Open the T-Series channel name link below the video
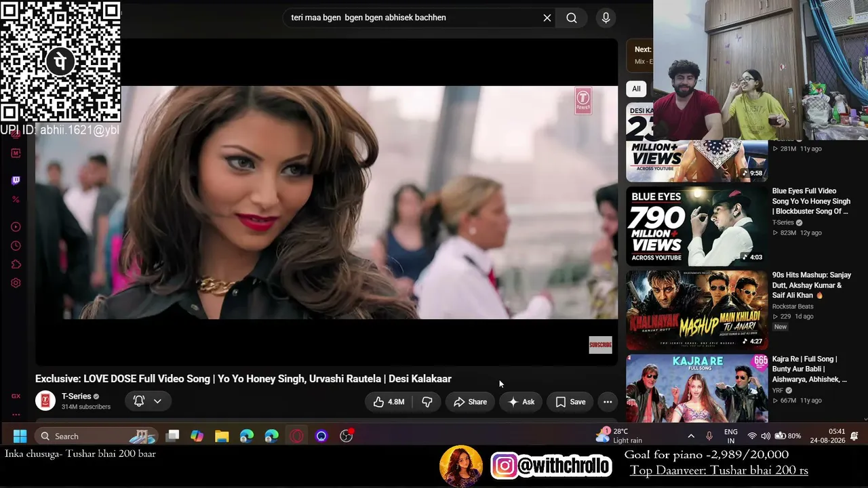Image resolution: width=868 pixels, height=488 pixels. [76, 396]
